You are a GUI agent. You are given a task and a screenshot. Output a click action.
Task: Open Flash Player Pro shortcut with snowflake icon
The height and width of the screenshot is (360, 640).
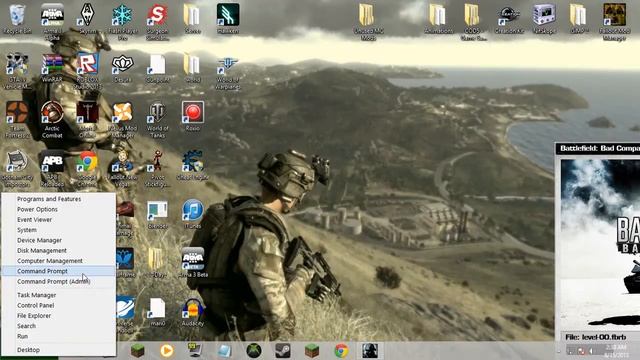122,21
